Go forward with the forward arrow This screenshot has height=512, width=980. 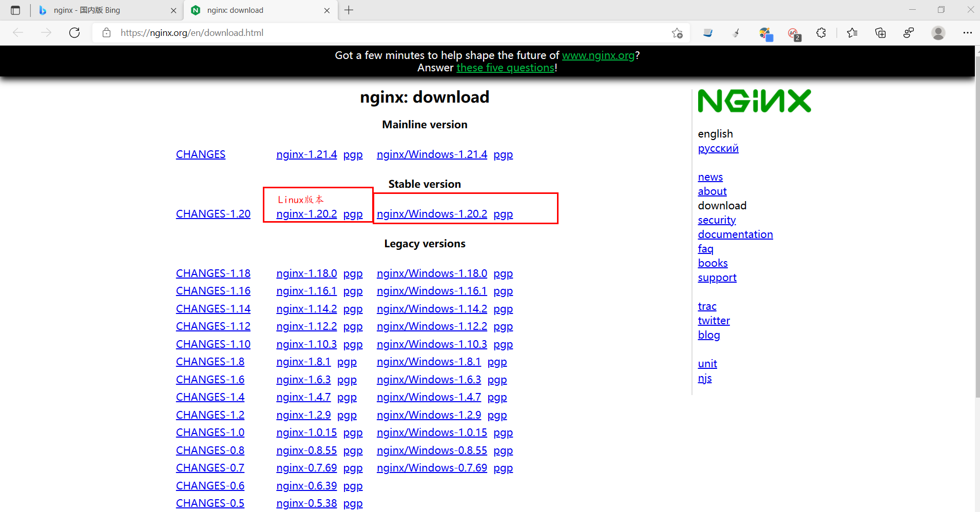tap(46, 33)
